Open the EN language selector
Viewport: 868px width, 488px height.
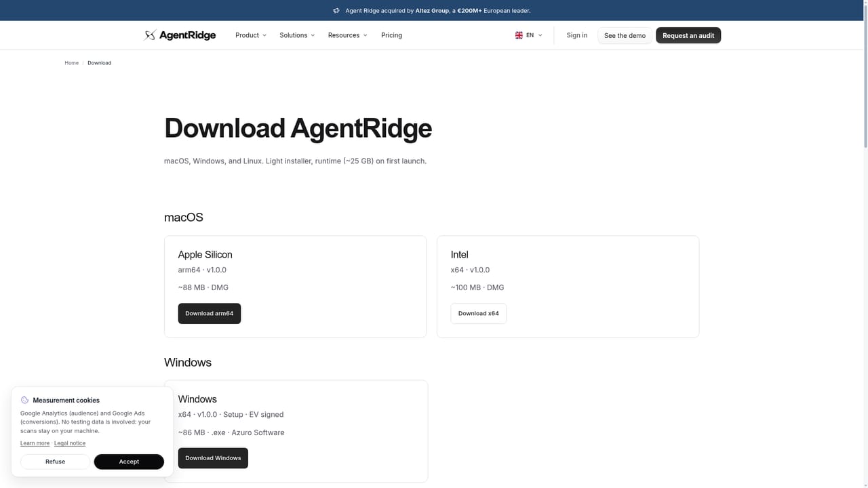(x=529, y=35)
